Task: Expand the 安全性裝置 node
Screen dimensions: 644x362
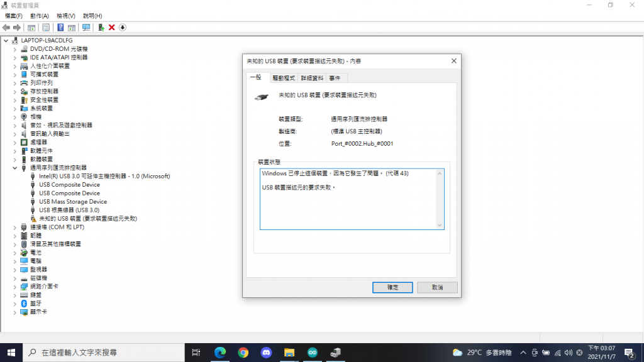Action: pyautogui.click(x=15, y=100)
